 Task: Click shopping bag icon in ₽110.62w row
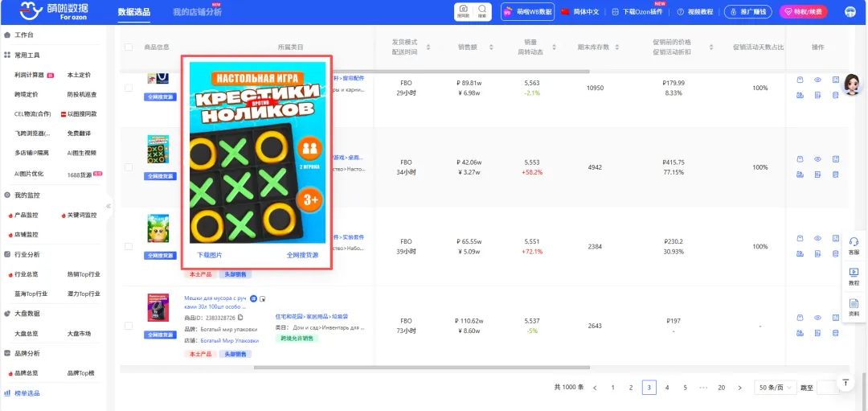[x=800, y=318]
